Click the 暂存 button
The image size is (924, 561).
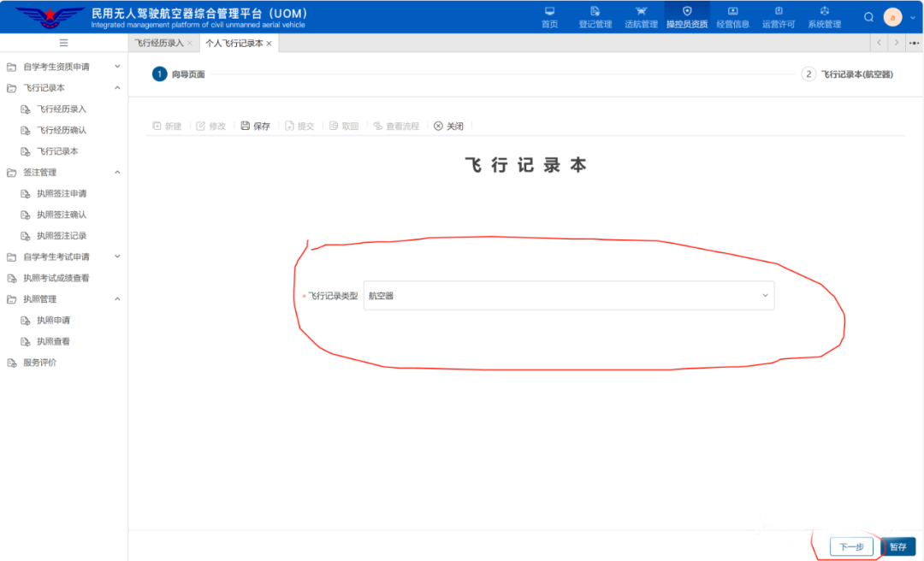click(x=898, y=546)
